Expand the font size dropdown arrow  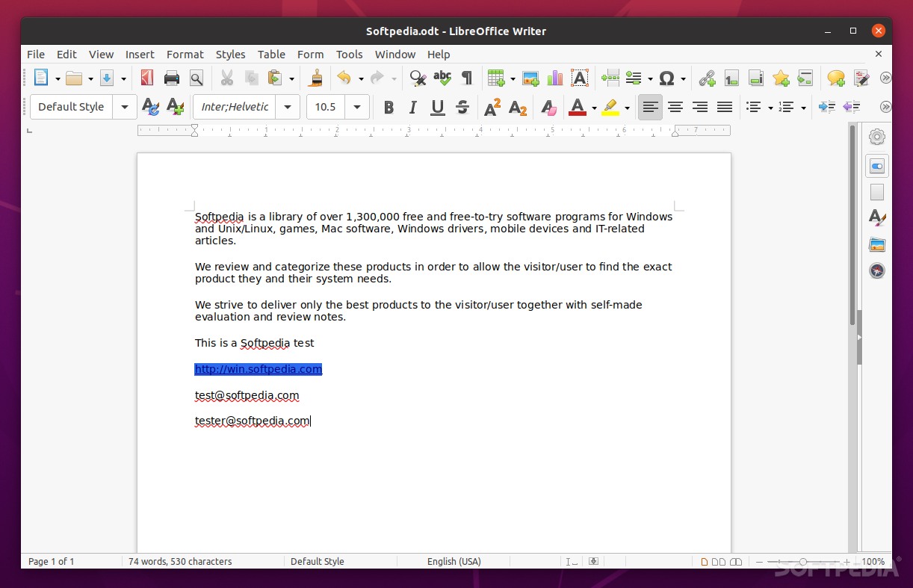click(357, 107)
